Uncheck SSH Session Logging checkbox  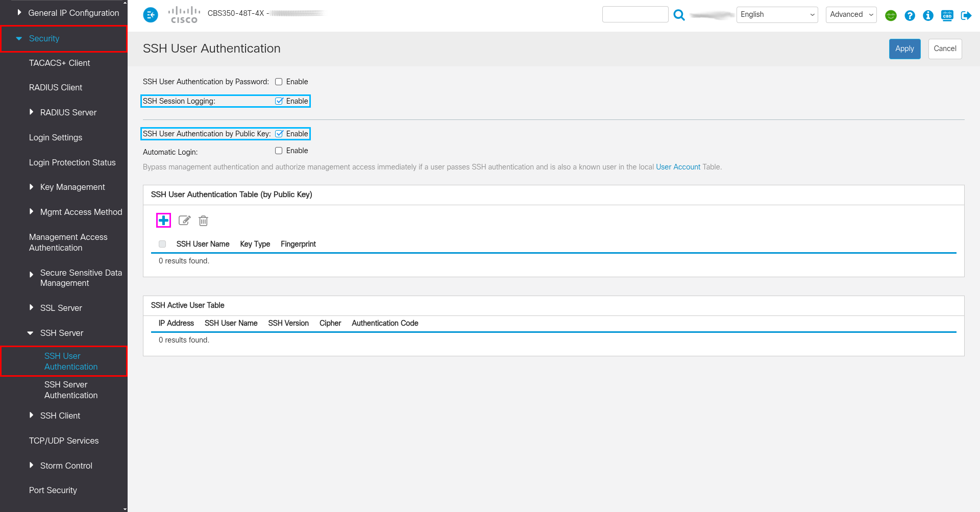pos(279,101)
